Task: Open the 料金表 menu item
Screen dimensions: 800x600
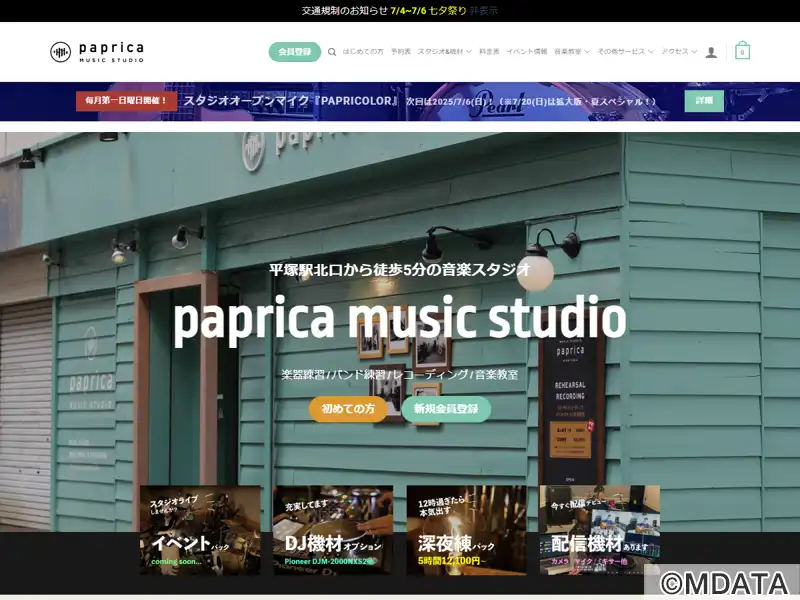Action: pyautogui.click(x=489, y=52)
